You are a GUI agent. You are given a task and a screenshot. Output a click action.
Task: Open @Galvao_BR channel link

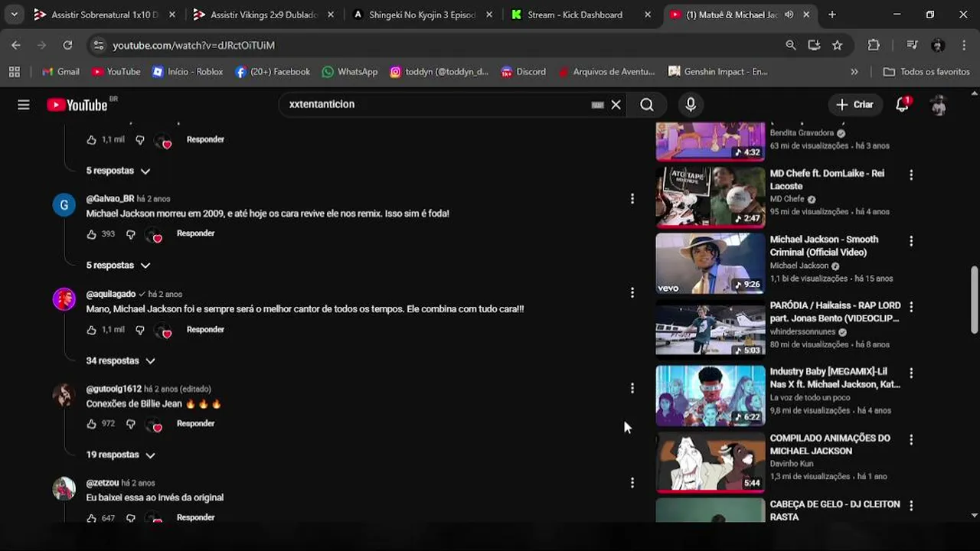pyautogui.click(x=110, y=199)
